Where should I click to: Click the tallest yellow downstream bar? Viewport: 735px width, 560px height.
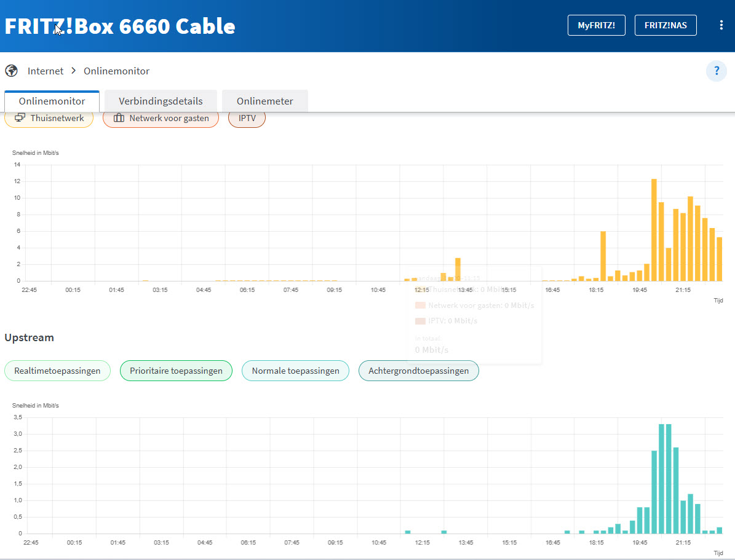[x=654, y=231]
